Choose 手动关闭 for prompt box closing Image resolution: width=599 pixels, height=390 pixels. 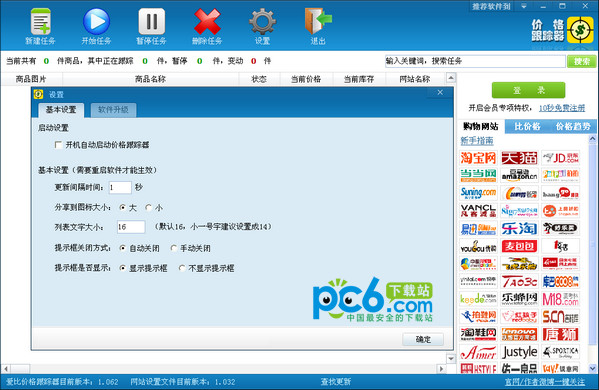coord(174,248)
